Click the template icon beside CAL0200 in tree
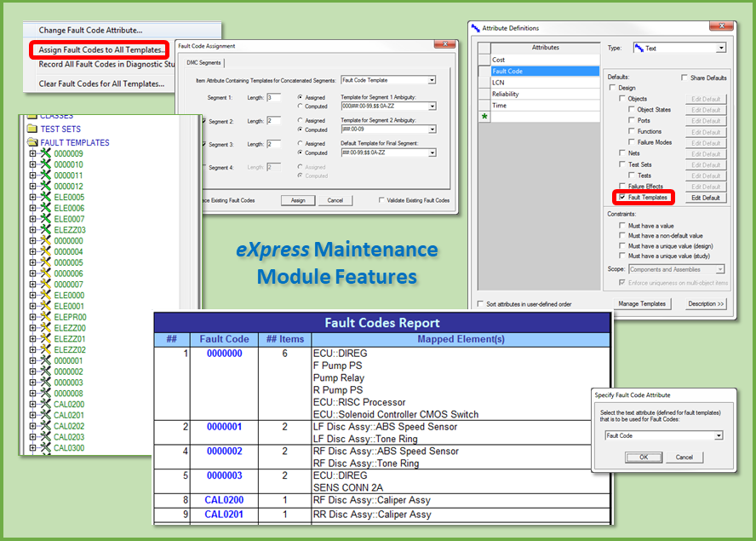 pyautogui.click(x=46, y=405)
